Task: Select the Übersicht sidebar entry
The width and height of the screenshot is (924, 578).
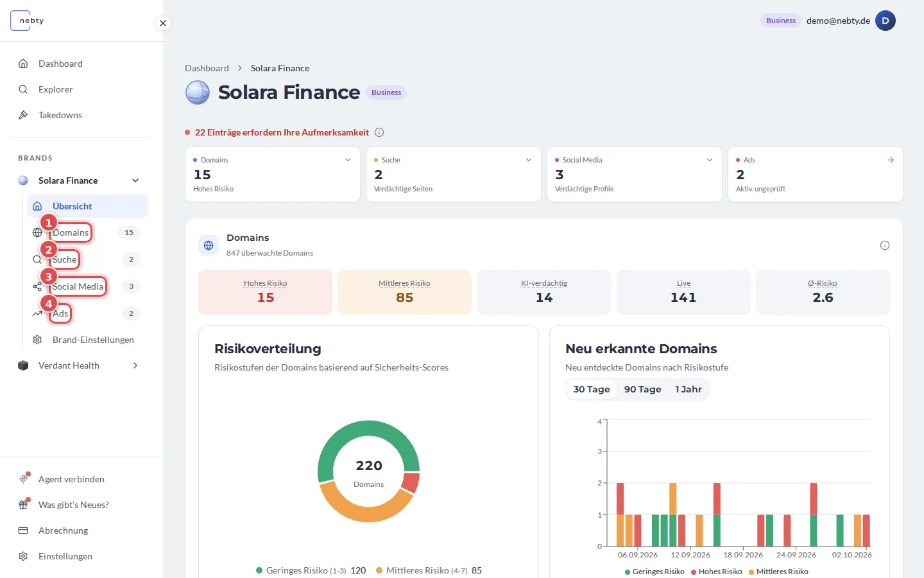Action: [87, 206]
